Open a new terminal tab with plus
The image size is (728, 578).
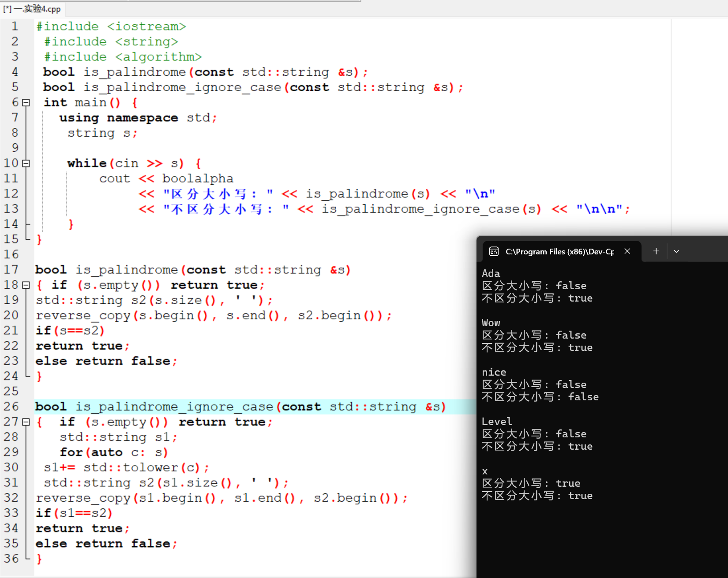pyautogui.click(x=656, y=251)
